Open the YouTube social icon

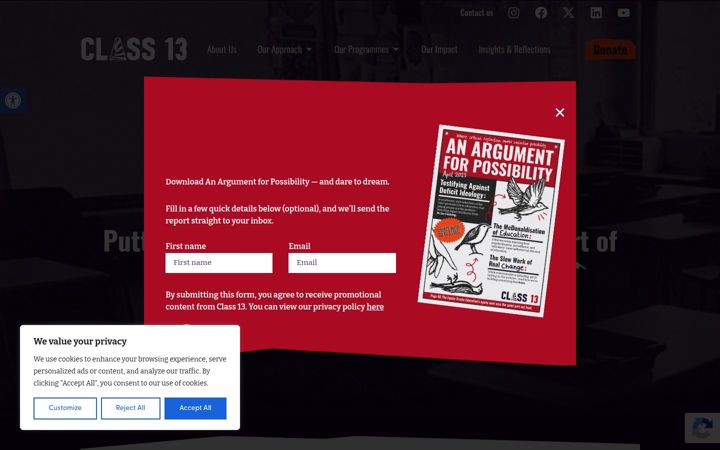tap(624, 13)
